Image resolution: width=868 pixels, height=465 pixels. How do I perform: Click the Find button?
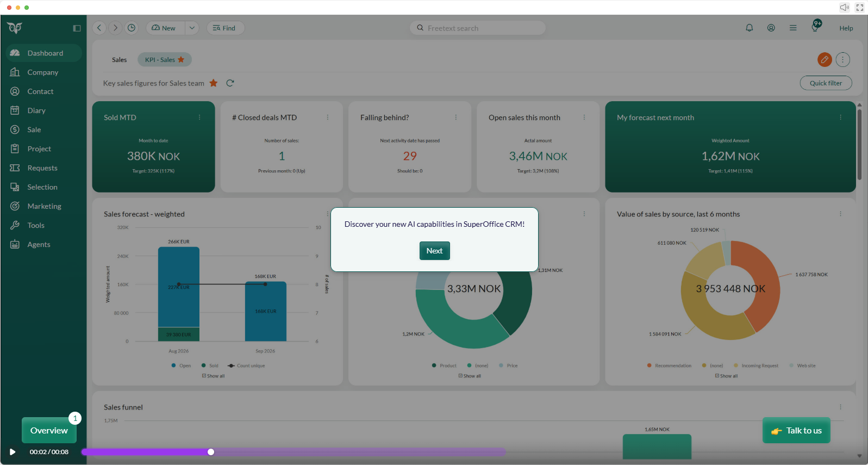225,28
